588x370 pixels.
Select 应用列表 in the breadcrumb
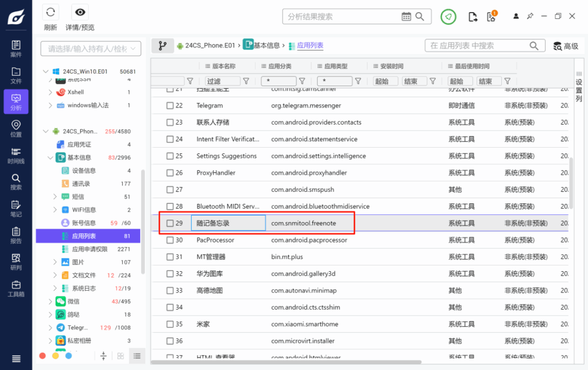click(x=310, y=45)
